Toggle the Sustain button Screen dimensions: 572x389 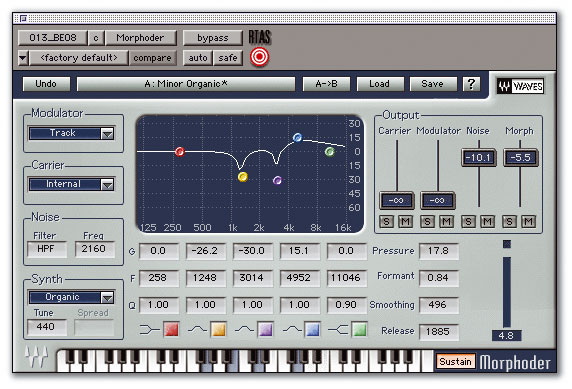(x=455, y=361)
